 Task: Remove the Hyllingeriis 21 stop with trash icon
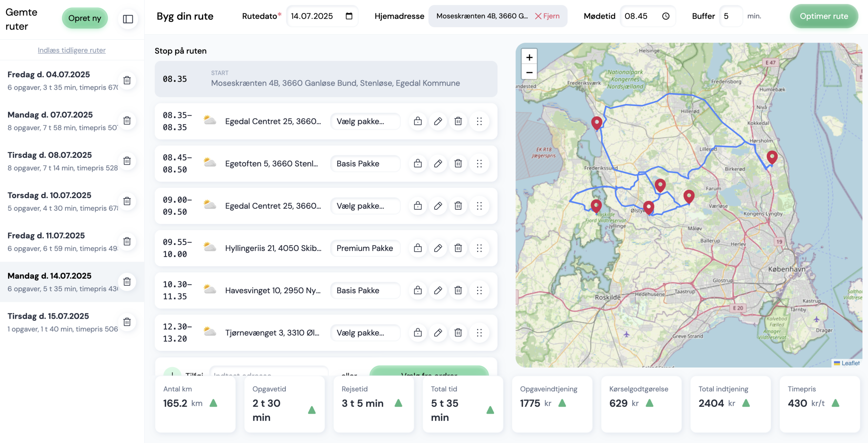458,248
